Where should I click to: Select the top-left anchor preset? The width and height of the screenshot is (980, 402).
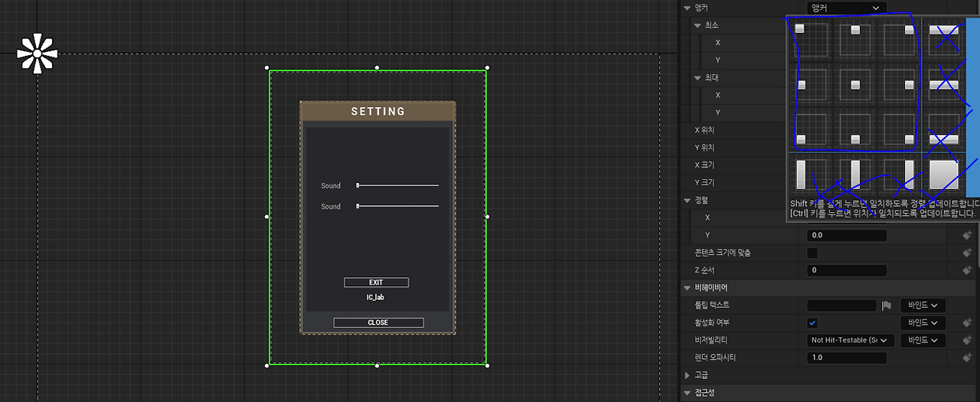pos(810,39)
